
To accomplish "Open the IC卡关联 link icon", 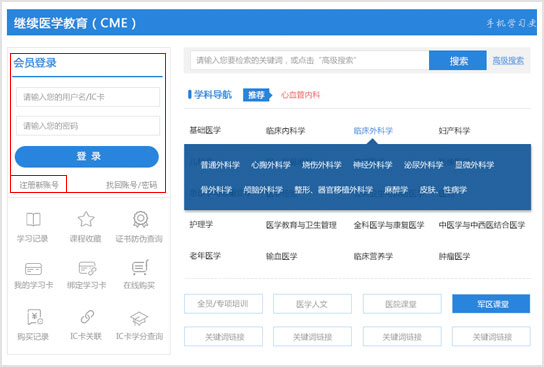I will click(x=87, y=316).
